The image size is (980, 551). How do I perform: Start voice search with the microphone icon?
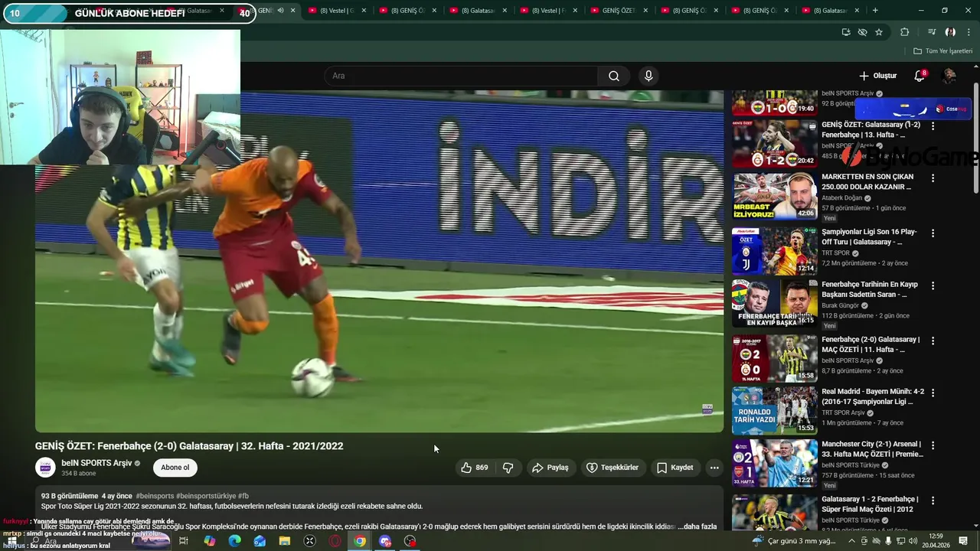point(648,76)
